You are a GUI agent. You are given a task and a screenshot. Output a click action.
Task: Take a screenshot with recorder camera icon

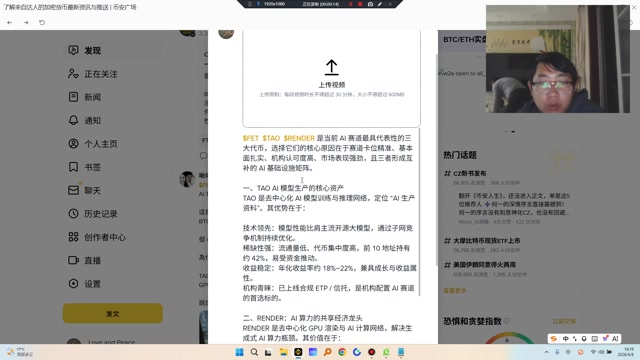(x=370, y=4)
